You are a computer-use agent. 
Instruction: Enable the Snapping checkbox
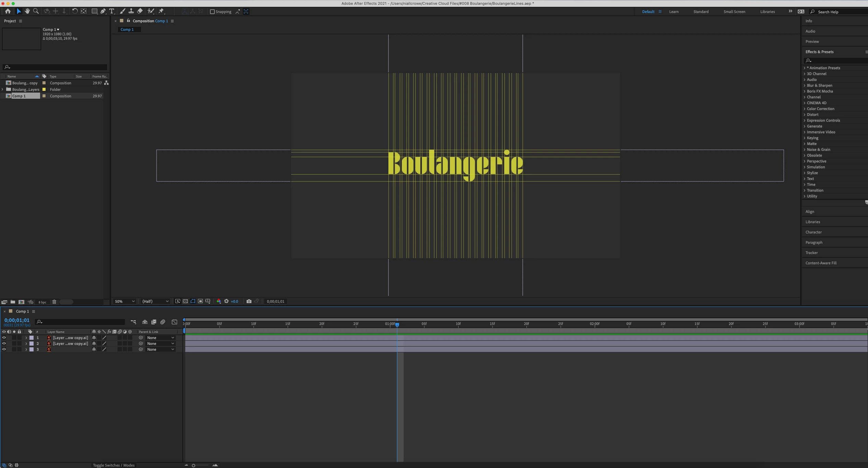pyautogui.click(x=212, y=12)
